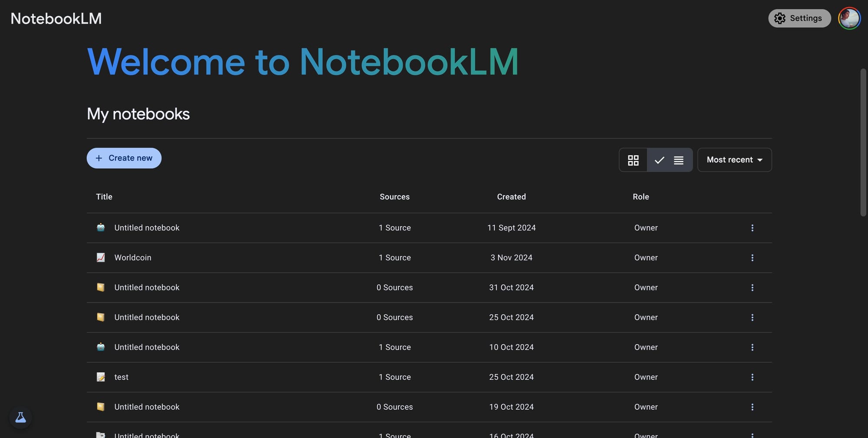Click the vertical scrollbar
The image size is (868, 438).
pos(863,143)
